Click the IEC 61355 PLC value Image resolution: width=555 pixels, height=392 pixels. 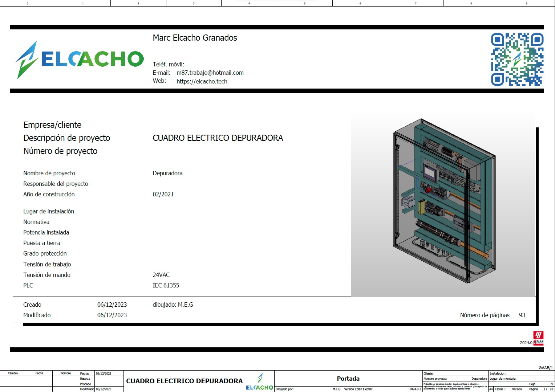coord(166,285)
